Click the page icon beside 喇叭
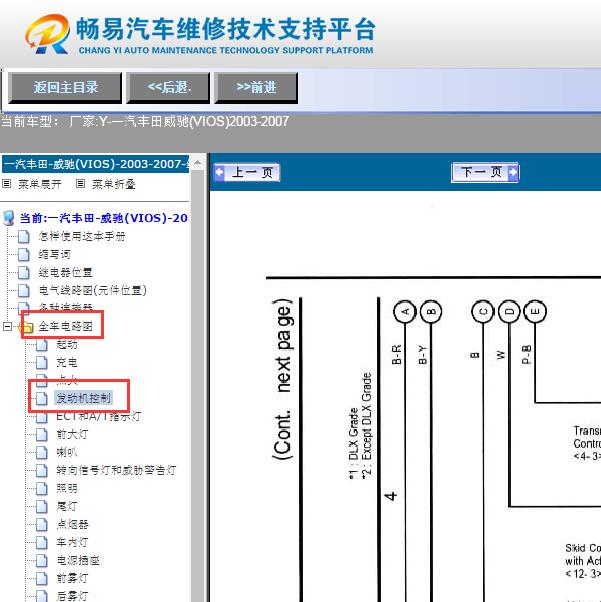601x602 pixels. [42, 453]
